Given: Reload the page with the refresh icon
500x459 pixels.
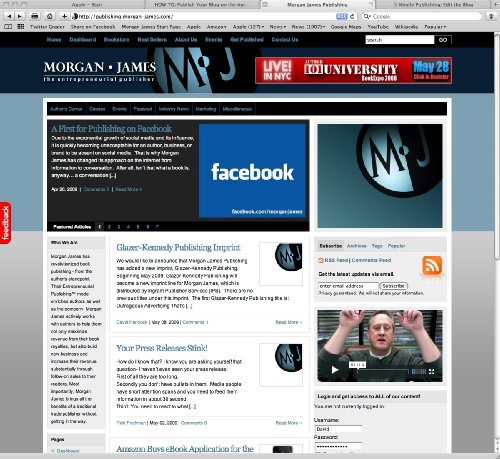Looking at the screenshot, I should click(352, 16).
